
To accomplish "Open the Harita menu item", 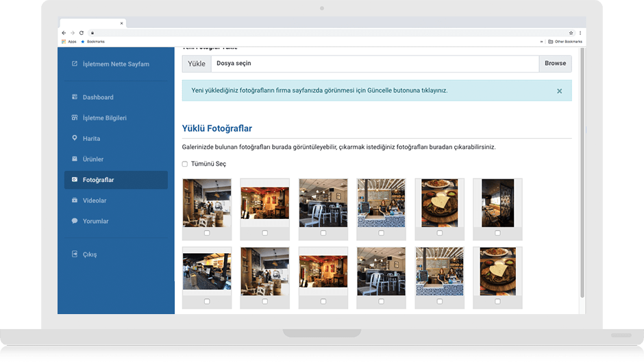I will 92,138.
